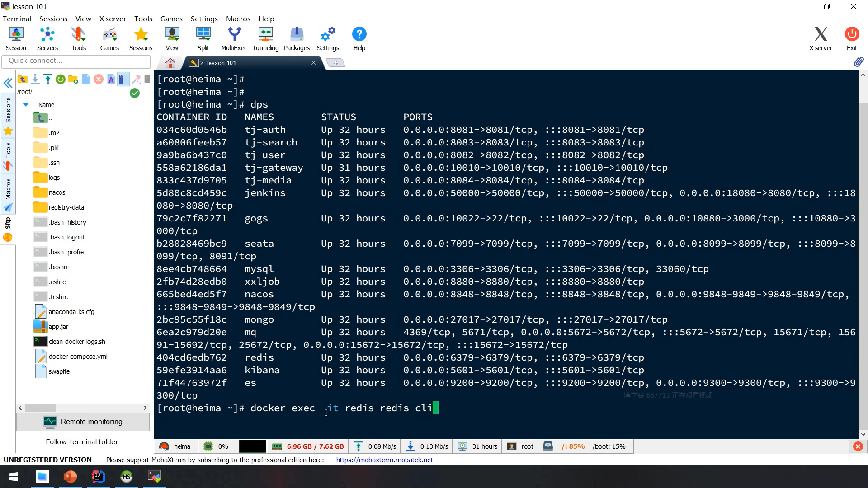The image size is (868, 488).
Task: Enable Follow terminal folder checkbox
Action: pyautogui.click(x=38, y=441)
